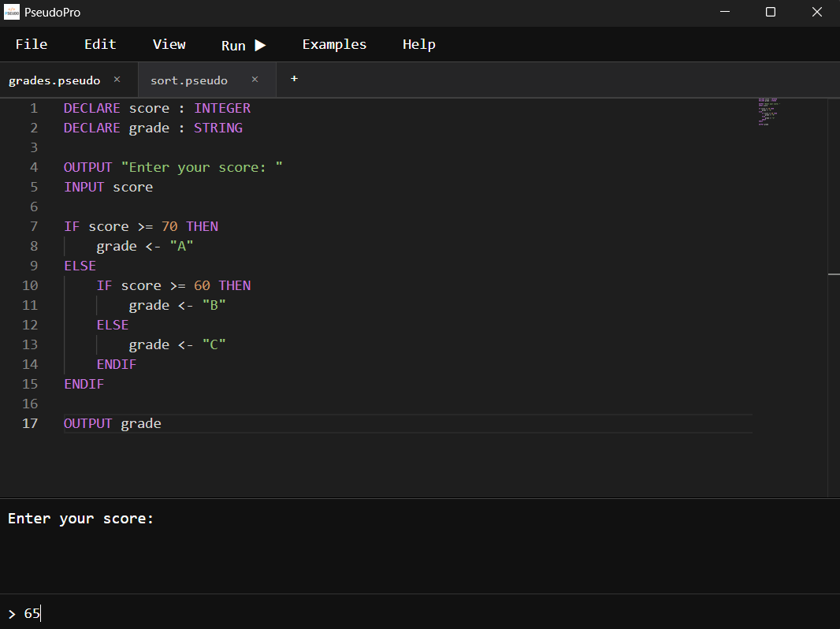Minimize the PseudoPro window
The image size is (840, 629).
click(725, 12)
